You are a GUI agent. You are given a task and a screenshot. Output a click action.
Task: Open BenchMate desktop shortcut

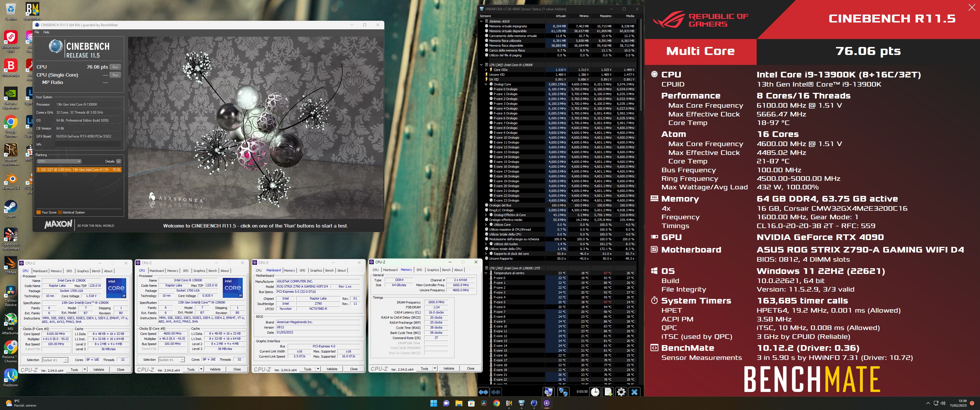tap(32, 11)
